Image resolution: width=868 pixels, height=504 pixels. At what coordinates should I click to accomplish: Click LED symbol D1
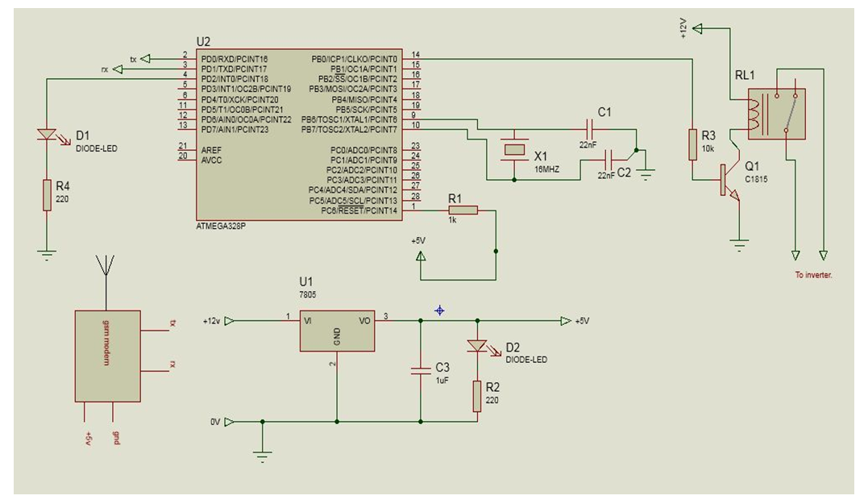point(48,134)
